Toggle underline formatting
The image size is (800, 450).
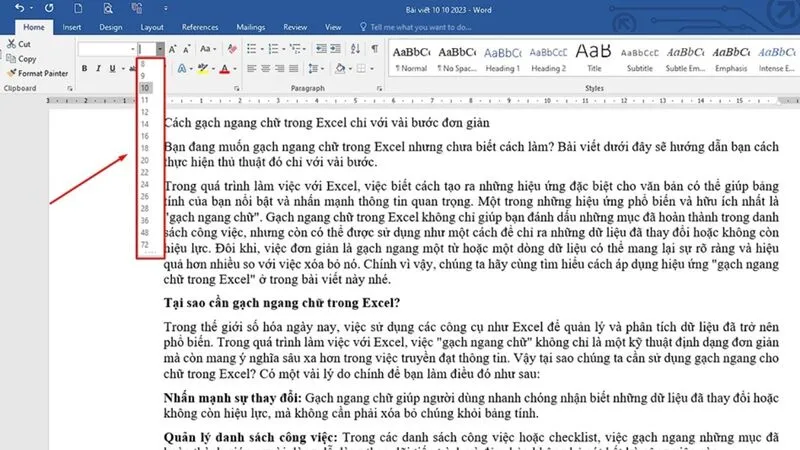click(112, 68)
